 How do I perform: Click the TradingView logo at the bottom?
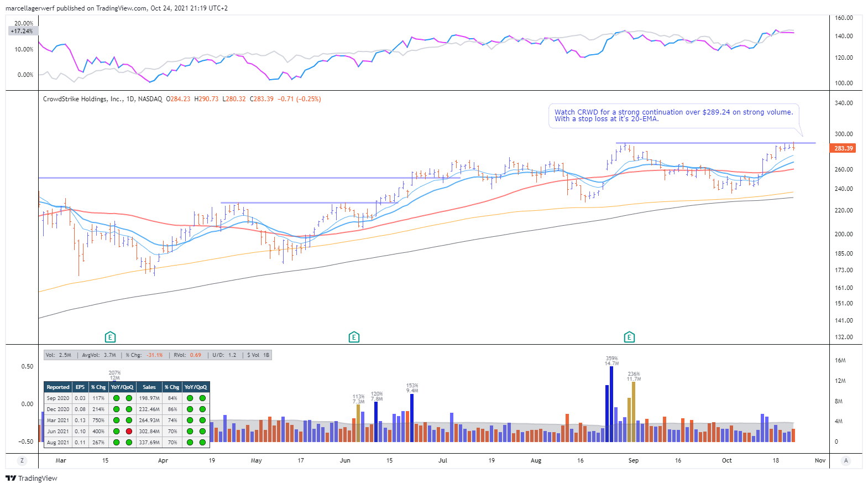click(x=32, y=478)
